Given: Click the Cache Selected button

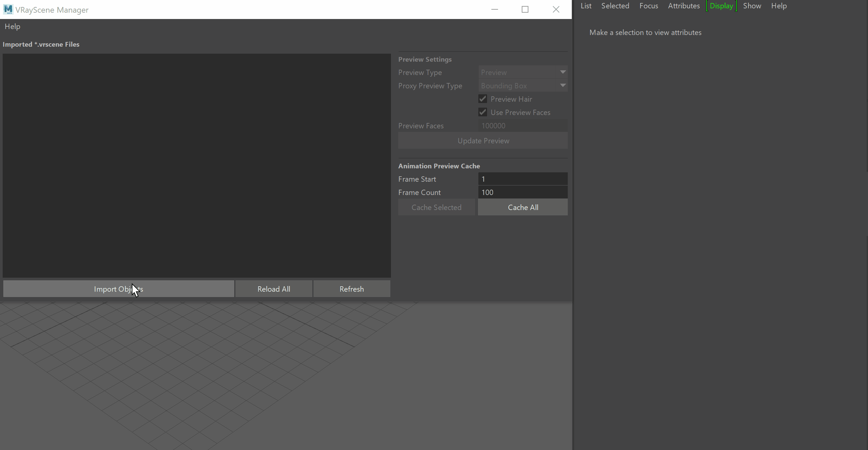Looking at the screenshot, I should pyautogui.click(x=436, y=207).
